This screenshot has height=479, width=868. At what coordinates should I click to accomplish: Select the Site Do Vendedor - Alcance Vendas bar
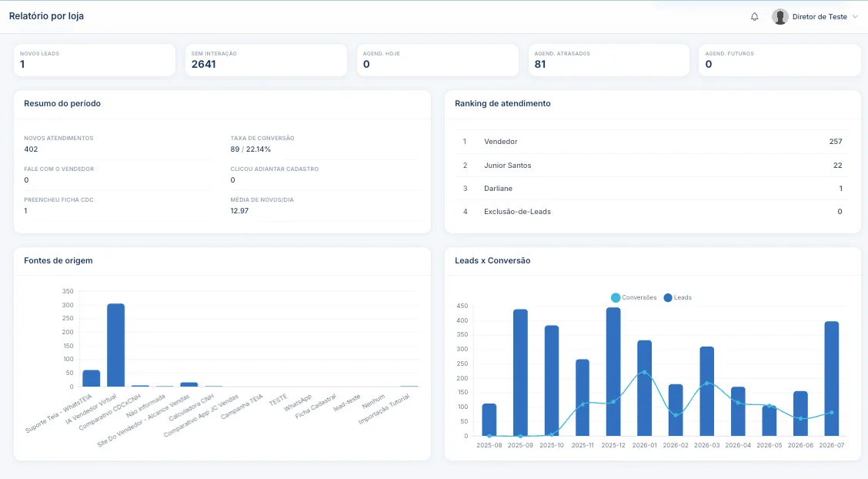click(189, 384)
